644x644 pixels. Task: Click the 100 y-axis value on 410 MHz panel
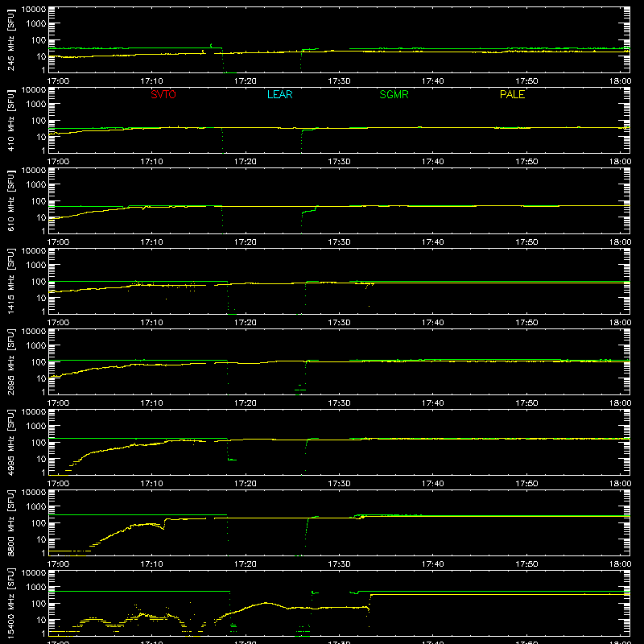coord(39,121)
